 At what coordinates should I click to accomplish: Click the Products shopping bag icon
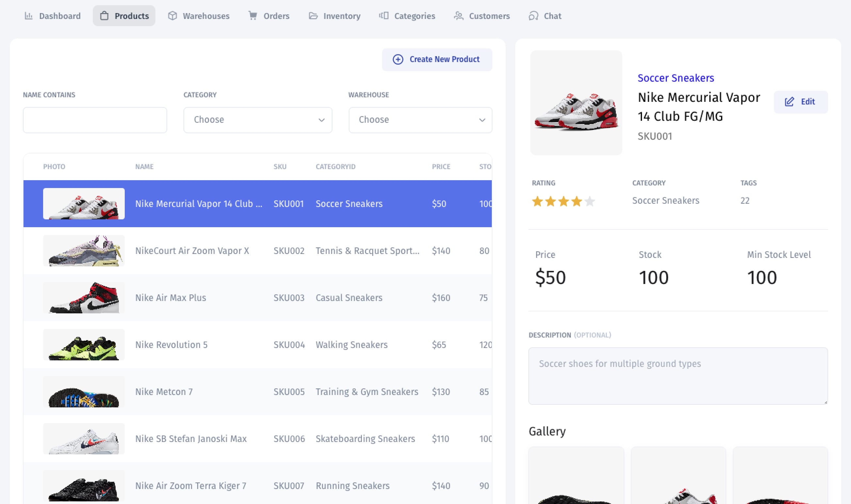point(104,16)
